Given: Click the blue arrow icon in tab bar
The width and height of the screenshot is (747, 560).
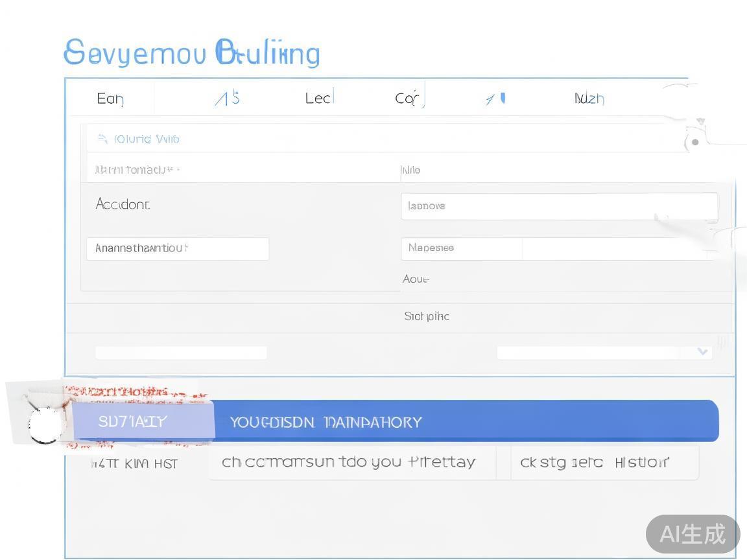Looking at the screenshot, I should (495, 99).
